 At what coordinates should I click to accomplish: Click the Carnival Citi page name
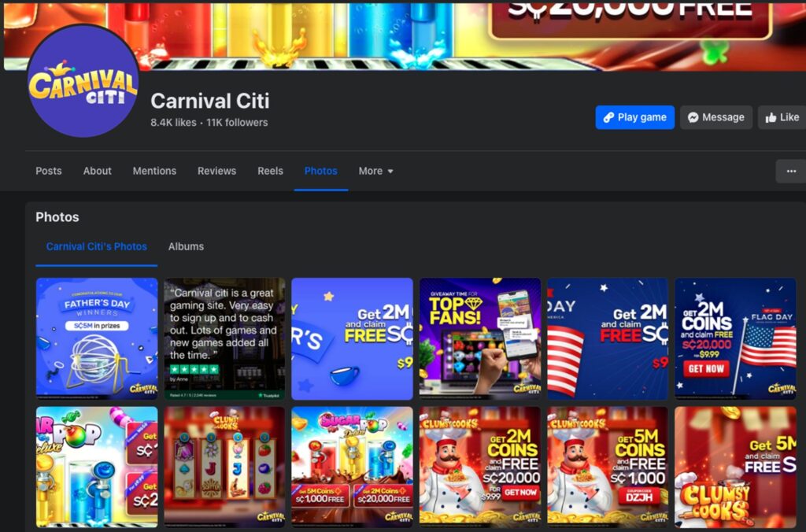(x=209, y=101)
